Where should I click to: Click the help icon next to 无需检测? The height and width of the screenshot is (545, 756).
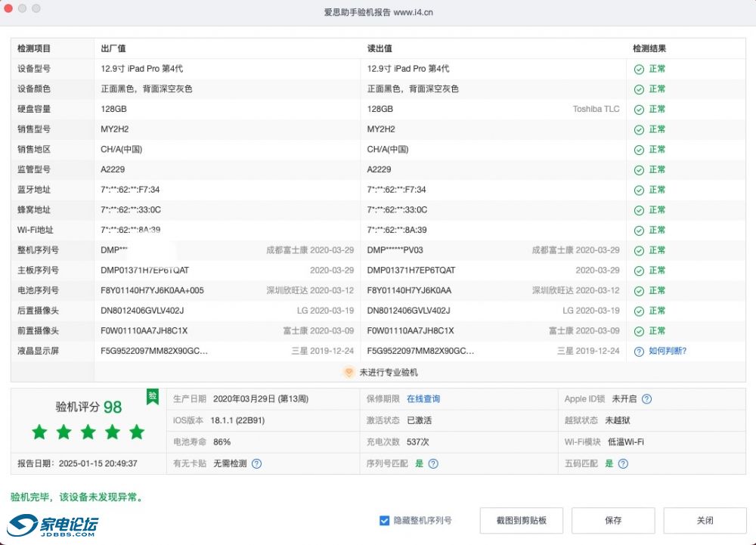point(257,463)
